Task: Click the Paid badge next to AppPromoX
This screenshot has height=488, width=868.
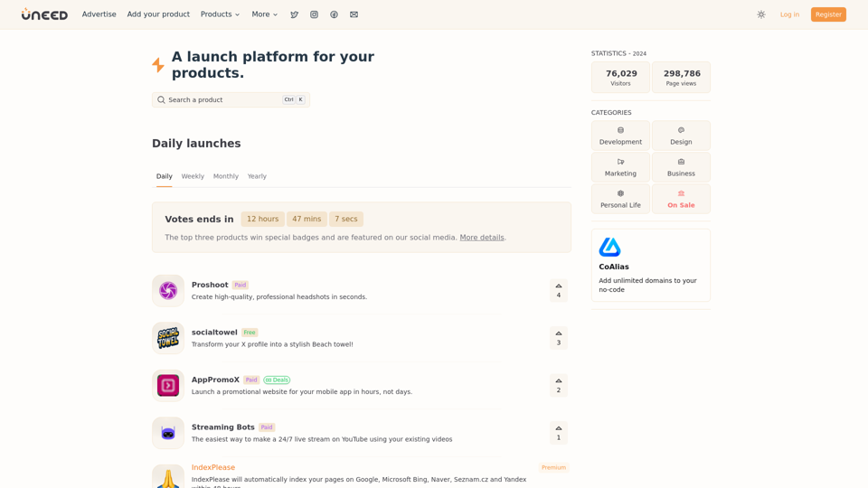Action: point(251,380)
